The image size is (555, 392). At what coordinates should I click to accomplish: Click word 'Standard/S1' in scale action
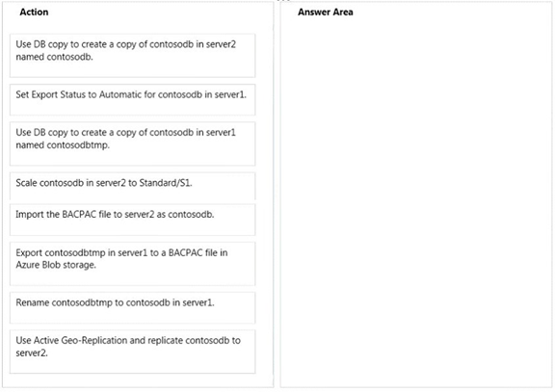(x=165, y=183)
